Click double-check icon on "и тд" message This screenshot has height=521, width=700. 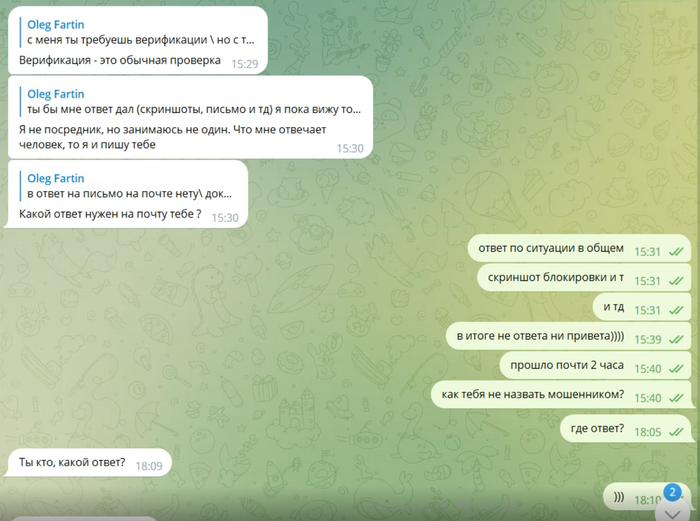(676, 310)
